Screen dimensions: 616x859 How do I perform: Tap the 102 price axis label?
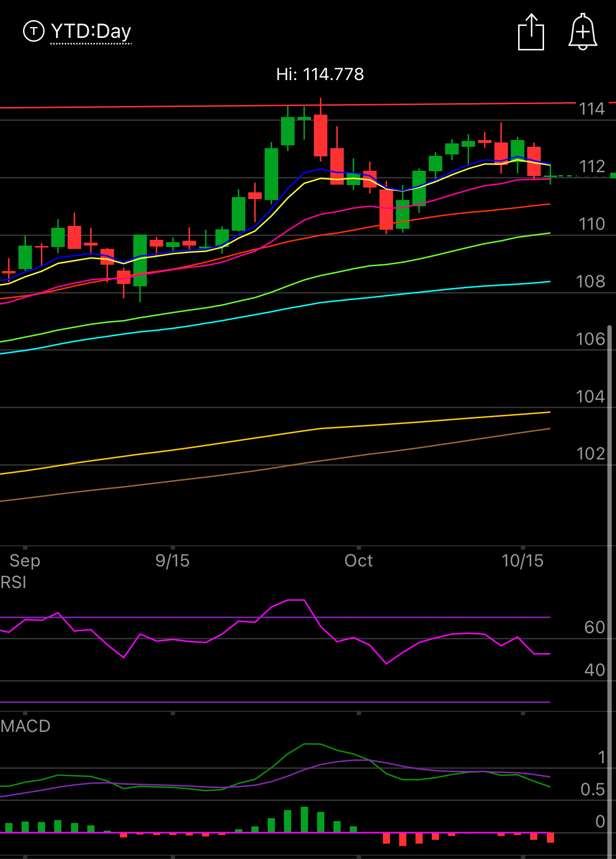591,454
